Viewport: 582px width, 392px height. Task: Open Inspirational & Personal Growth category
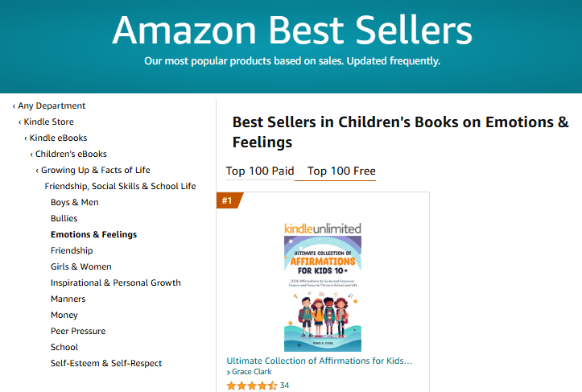tap(115, 283)
